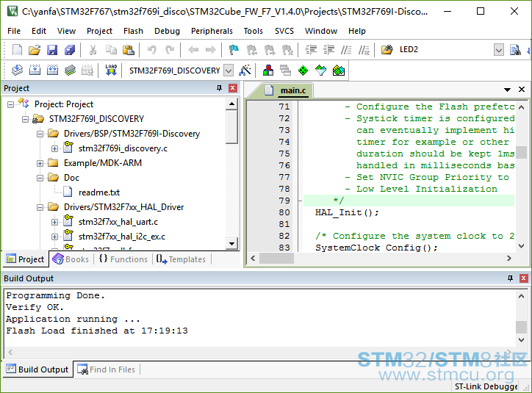Click the editor horizontal scrollbar thumb
The height and width of the screenshot is (393, 532).
(x=276, y=259)
